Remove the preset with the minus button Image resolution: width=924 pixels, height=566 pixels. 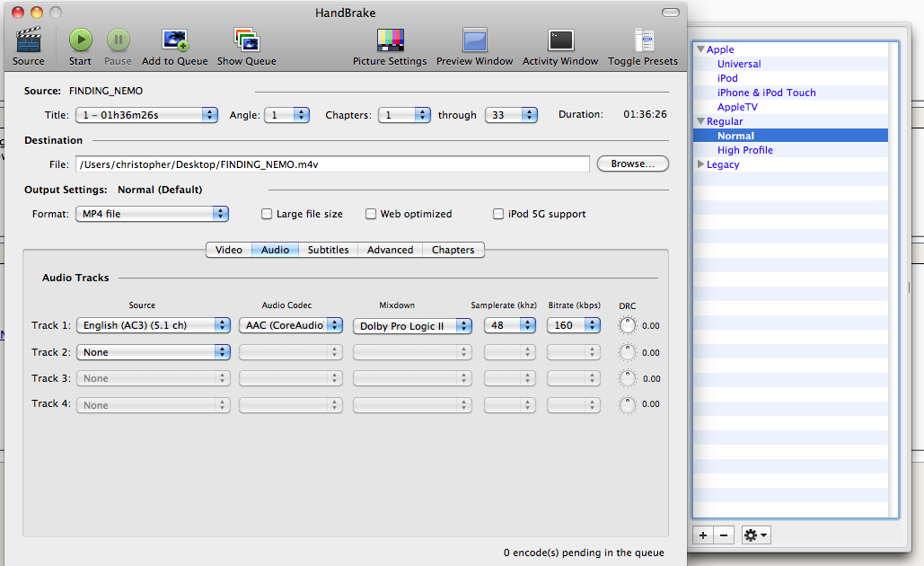[724, 535]
